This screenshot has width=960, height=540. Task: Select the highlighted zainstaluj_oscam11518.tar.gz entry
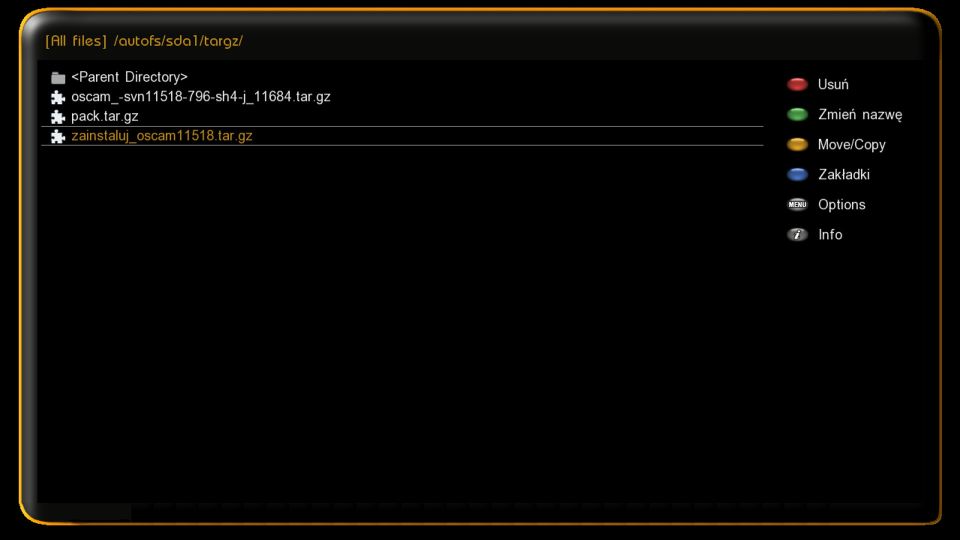pos(402,136)
